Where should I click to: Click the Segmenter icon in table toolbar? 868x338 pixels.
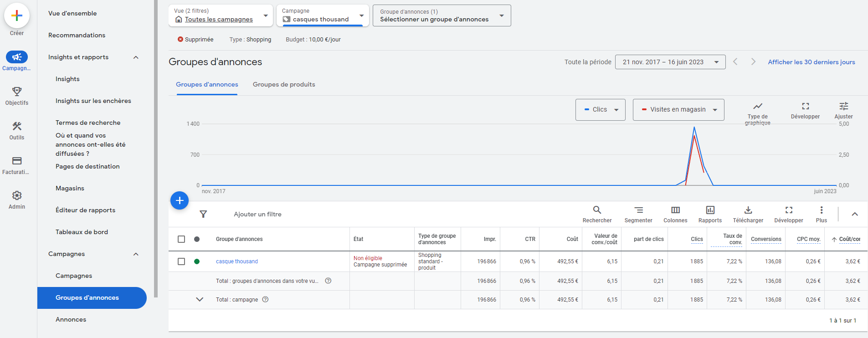pyautogui.click(x=638, y=210)
